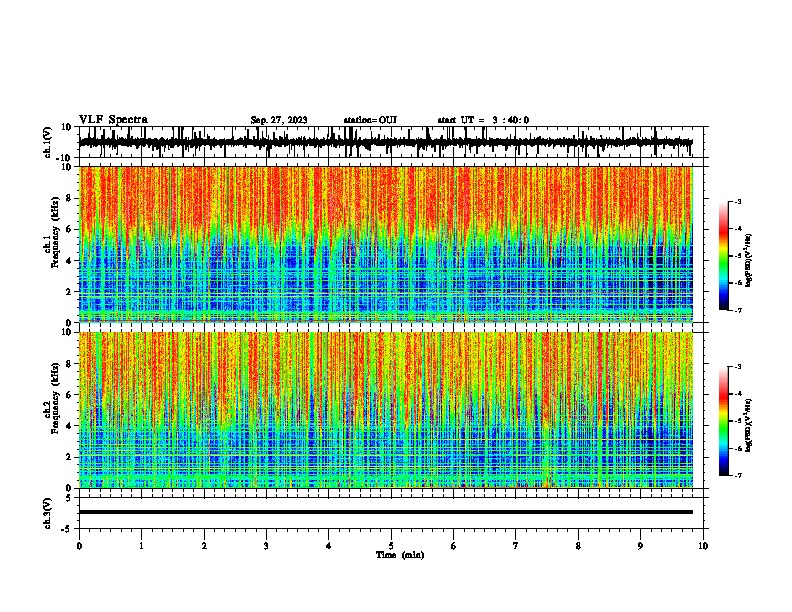792x612 pixels.
Task: Click the "ch.1(V)" axis label
Action: pyautogui.click(x=47, y=142)
